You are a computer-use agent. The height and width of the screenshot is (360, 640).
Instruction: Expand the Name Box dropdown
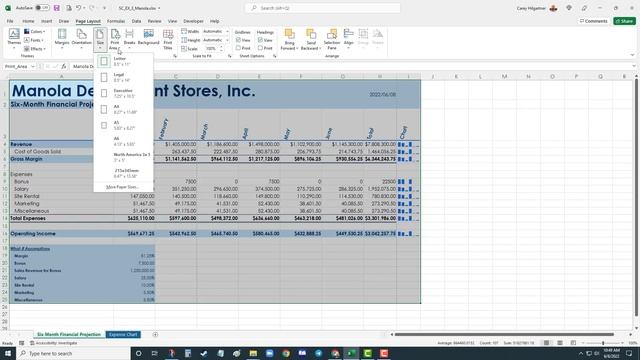click(33, 66)
